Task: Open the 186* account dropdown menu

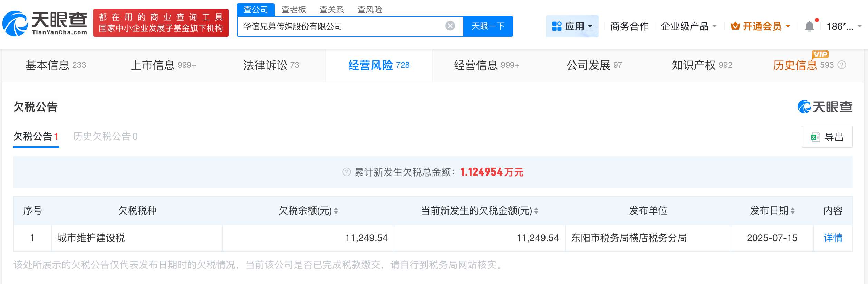Action: coord(860,26)
